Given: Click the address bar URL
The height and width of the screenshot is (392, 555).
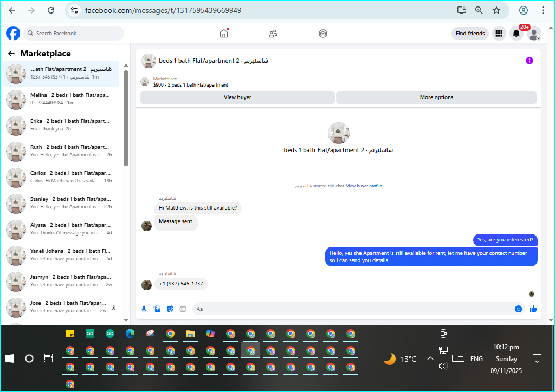Looking at the screenshot, I should (x=163, y=11).
